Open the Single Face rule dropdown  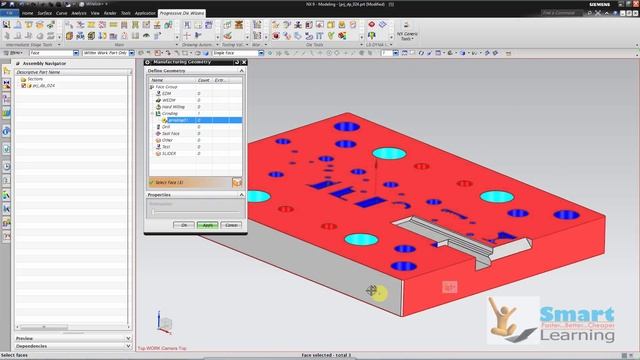(x=261, y=53)
